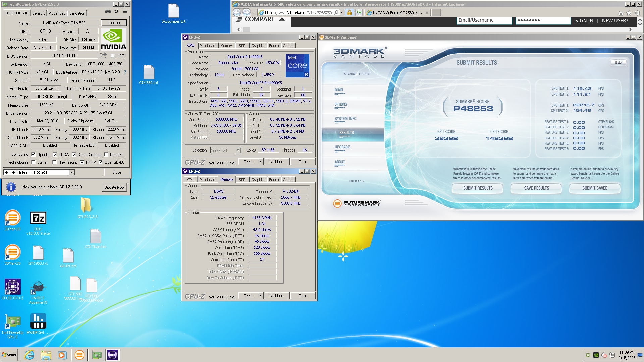The height and width of the screenshot is (362, 644).
Task: Click the Email/Username input field
Action: click(x=484, y=20)
